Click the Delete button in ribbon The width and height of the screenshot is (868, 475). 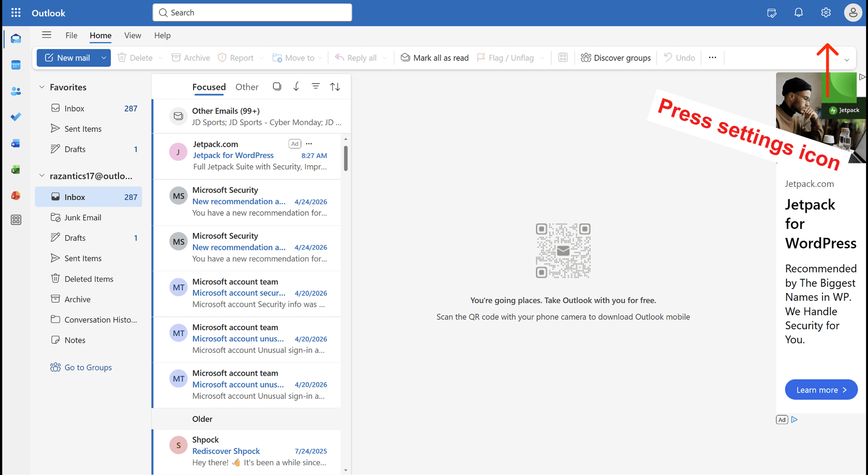(135, 58)
